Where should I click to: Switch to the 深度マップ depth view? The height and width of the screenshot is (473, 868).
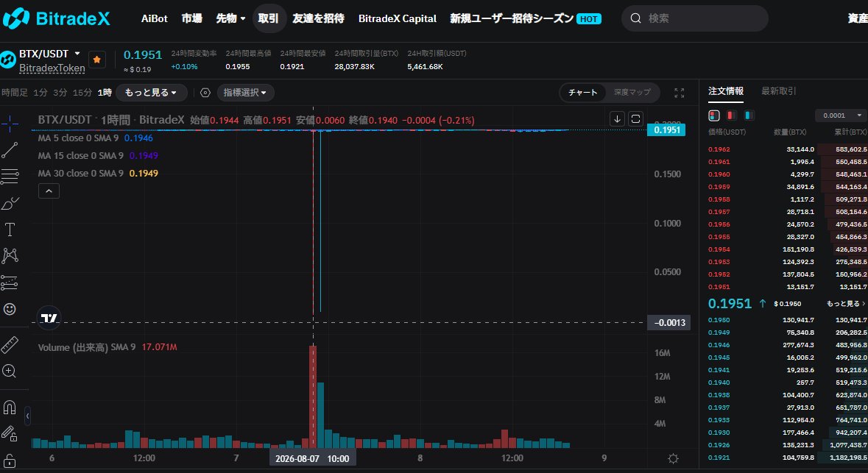pos(632,93)
